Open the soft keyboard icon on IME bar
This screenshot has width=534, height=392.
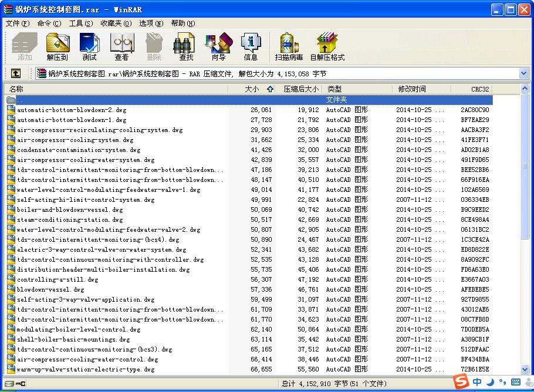pyautogui.click(x=516, y=382)
